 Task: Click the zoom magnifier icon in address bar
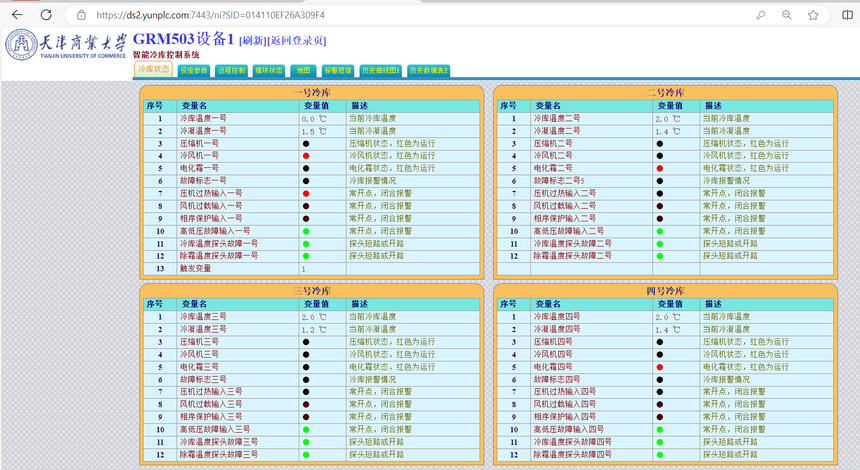pyautogui.click(x=787, y=15)
